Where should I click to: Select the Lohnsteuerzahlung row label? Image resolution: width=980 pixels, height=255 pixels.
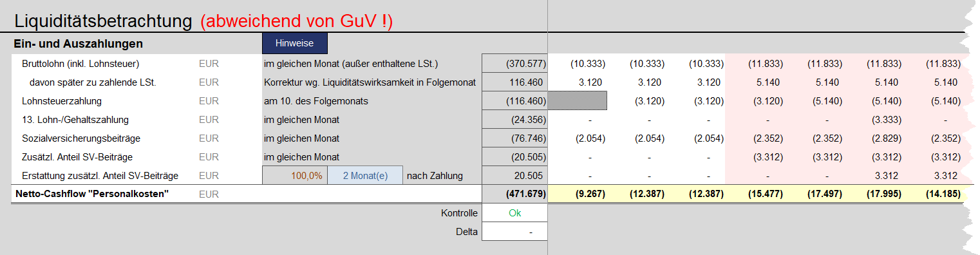(x=62, y=101)
